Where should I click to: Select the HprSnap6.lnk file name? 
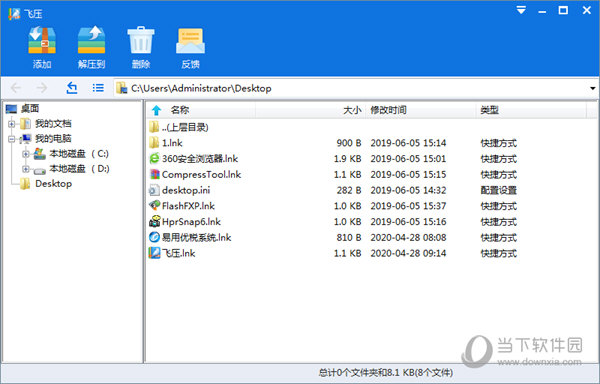[x=191, y=221]
